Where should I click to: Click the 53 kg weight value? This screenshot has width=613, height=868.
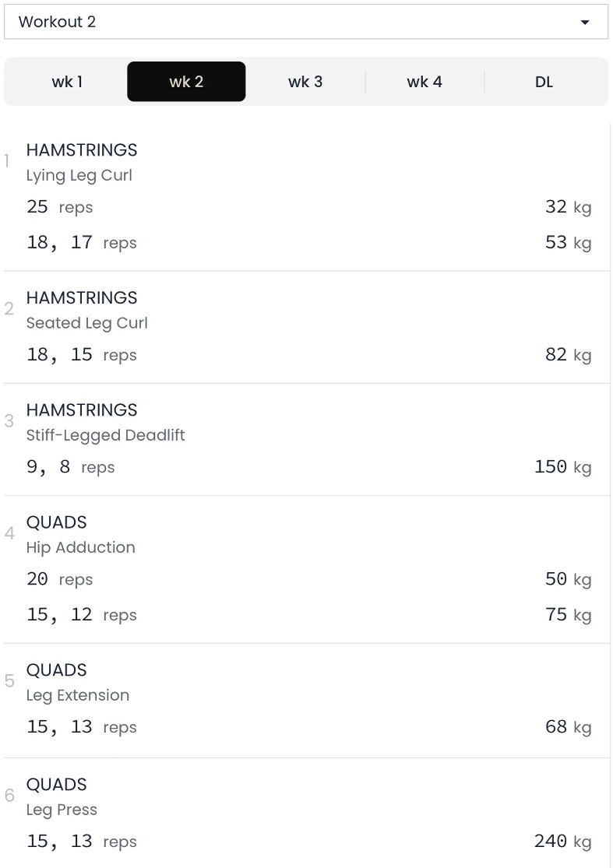point(568,243)
